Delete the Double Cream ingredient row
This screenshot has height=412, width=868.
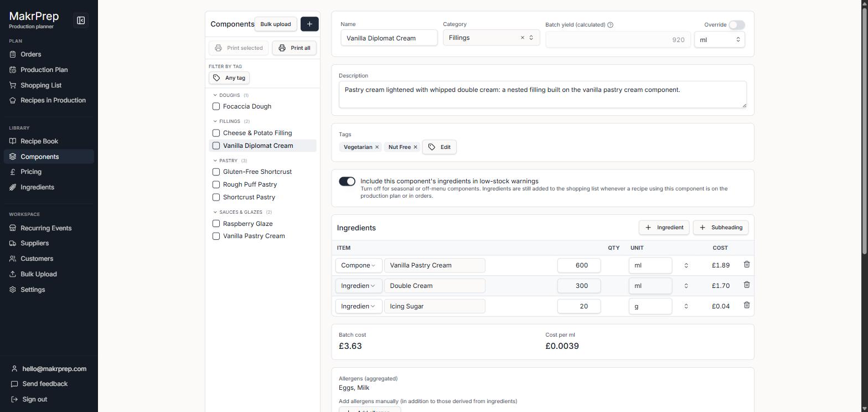pos(746,285)
